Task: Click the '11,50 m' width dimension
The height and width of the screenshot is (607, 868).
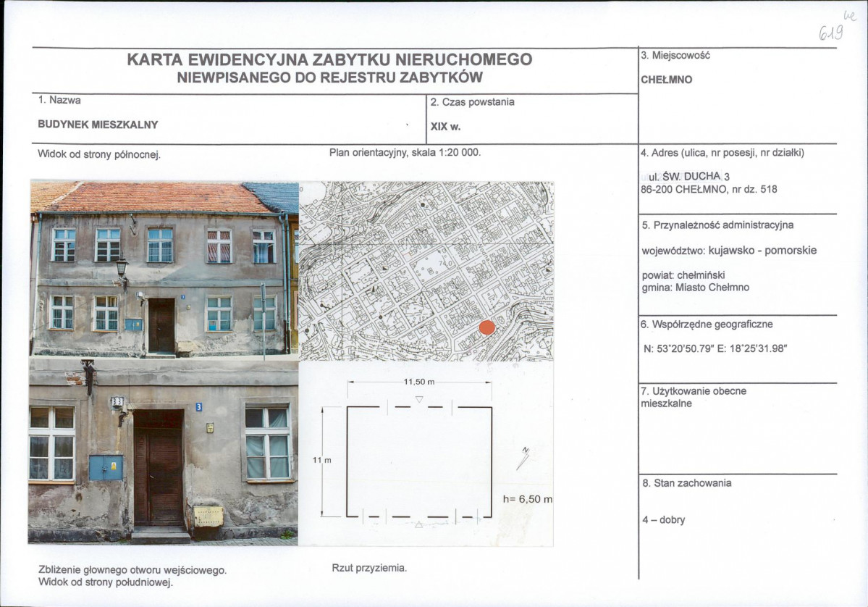Action: pyautogui.click(x=419, y=382)
